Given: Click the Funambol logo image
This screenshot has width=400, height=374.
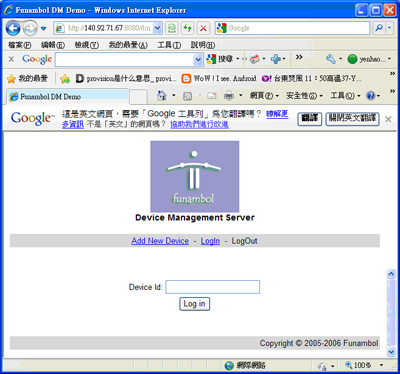Looking at the screenshot, I should [x=195, y=176].
